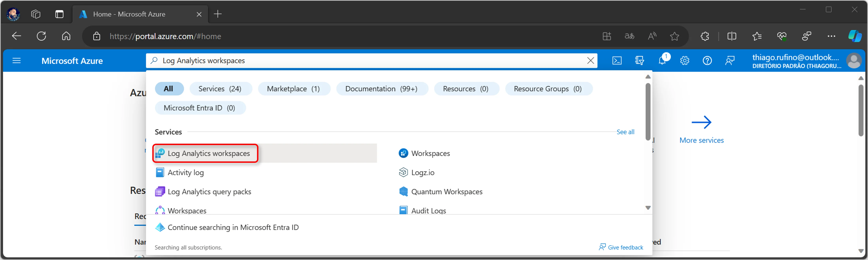Open feedback icon in Azure header
The width and height of the screenshot is (868, 260).
[730, 61]
